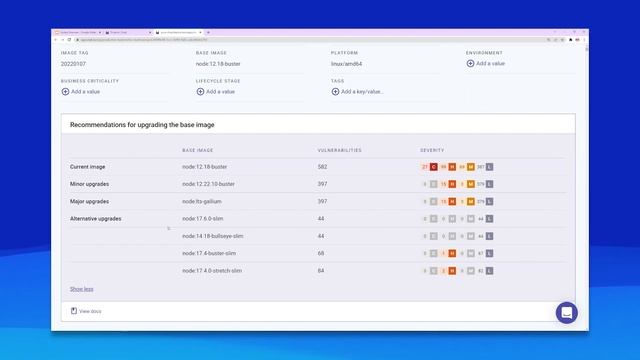Click the 582 vulnerabilities count

point(322,167)
